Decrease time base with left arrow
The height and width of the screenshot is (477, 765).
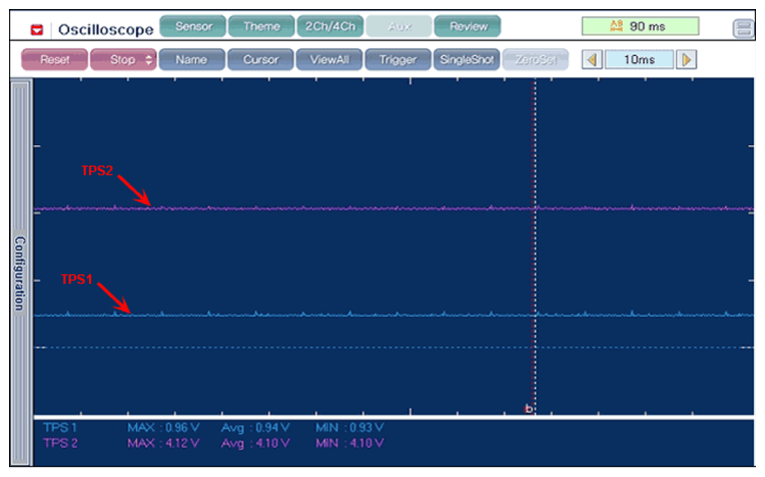point(592,60)
